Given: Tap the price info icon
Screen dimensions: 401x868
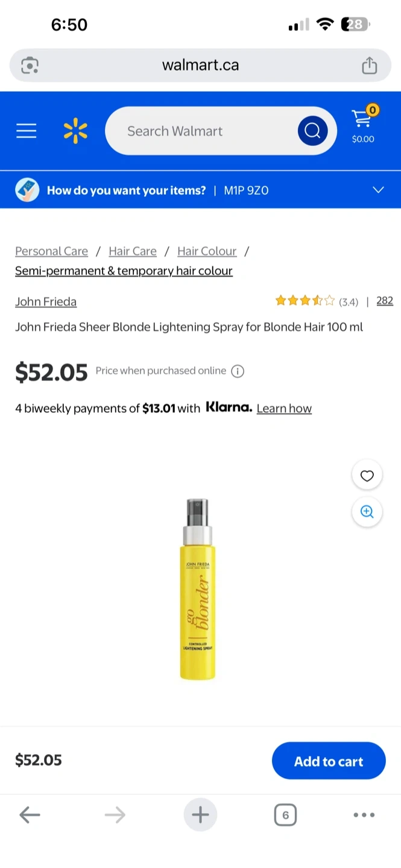Looking at the screenshot, I should (x=238, y=371).
